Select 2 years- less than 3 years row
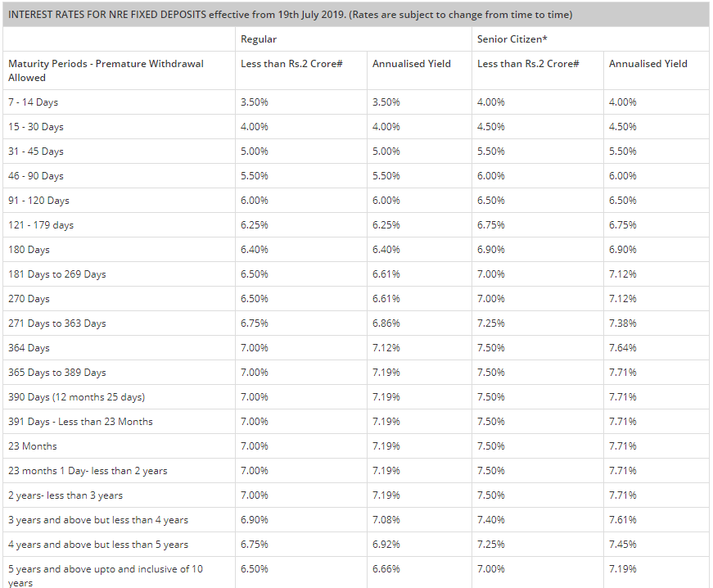713x588 pixels. click(355, 495)
